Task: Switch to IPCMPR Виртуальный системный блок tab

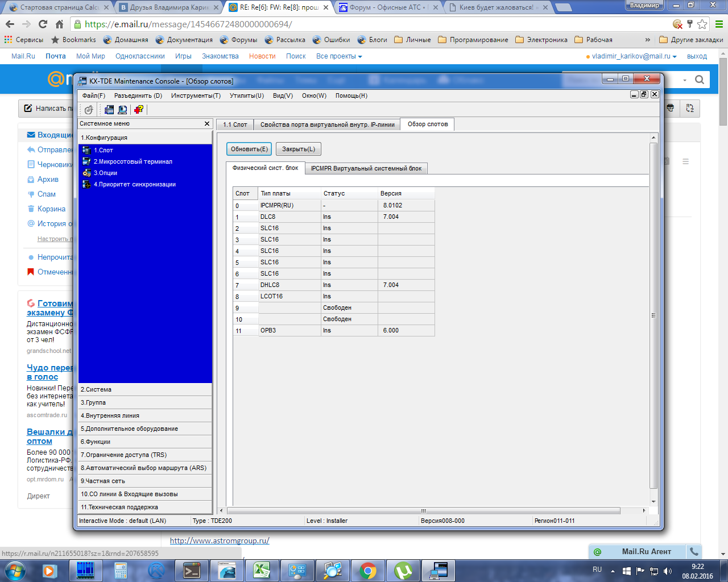Action: click(366, 168)
